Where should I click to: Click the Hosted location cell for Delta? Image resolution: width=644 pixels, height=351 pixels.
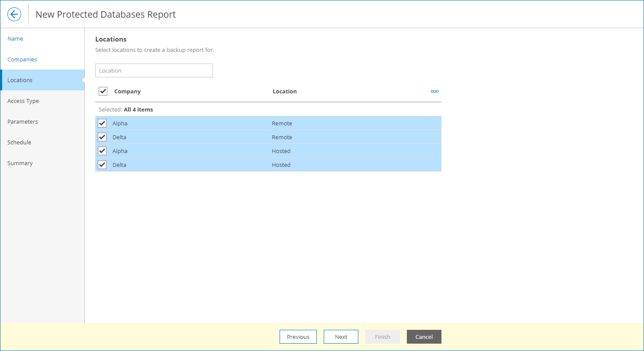click(x=281, y=165)
